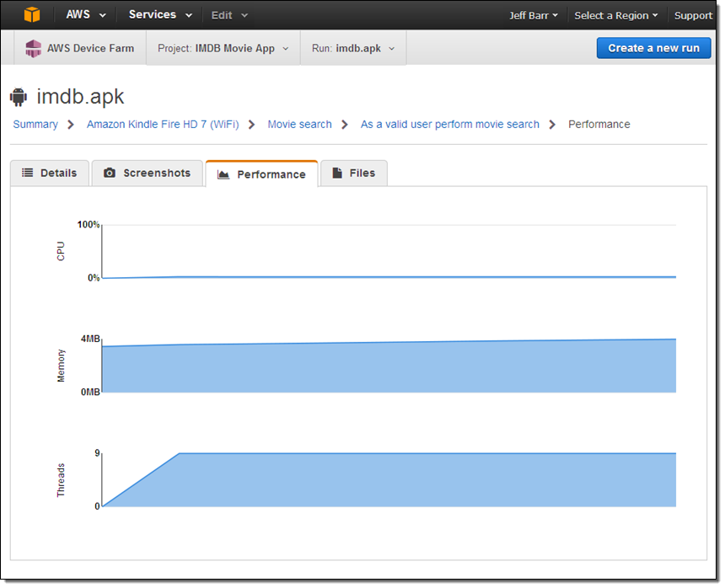Viewport: 725px width, 588px height.
Task: Open the Select a Region dropdown
Action: point(616,15)
